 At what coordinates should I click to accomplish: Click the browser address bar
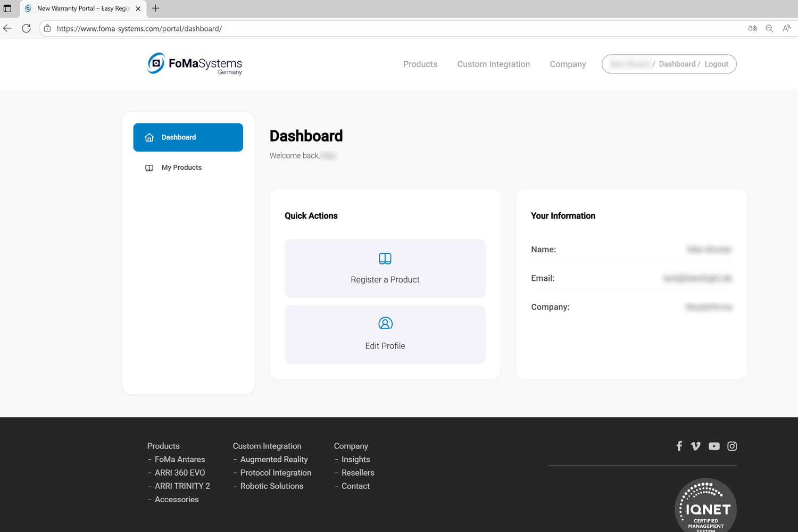tap(372, 28)
